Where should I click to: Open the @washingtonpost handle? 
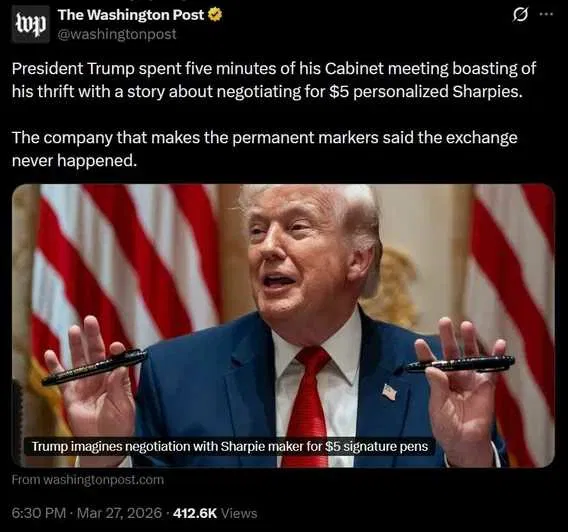point(117,34)
